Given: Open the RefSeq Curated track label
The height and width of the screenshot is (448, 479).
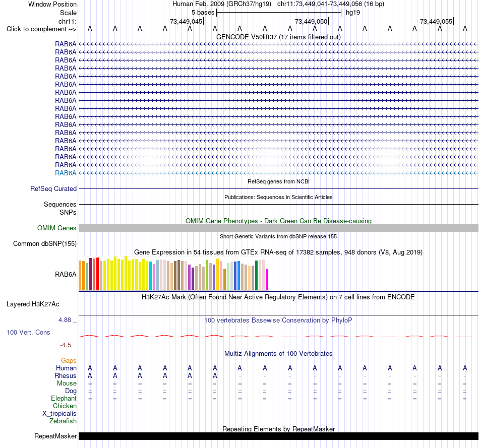Looking at the screenshot, I should pyautogui.click(x=53, y=189).
